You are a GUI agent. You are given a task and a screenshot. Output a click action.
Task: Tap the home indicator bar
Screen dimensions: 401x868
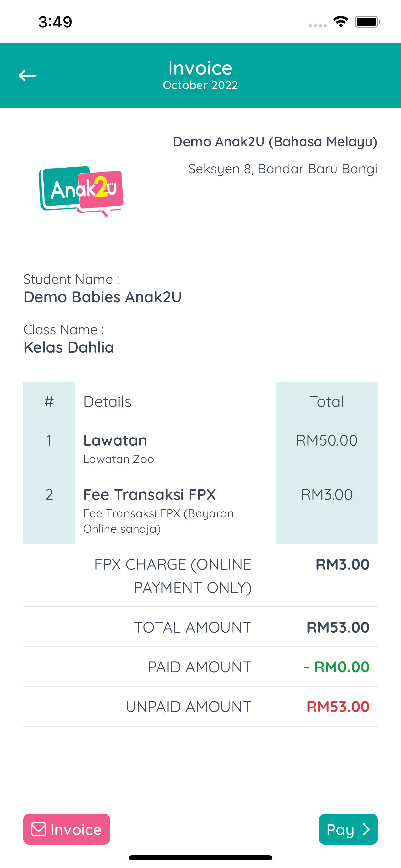[200, 858]
